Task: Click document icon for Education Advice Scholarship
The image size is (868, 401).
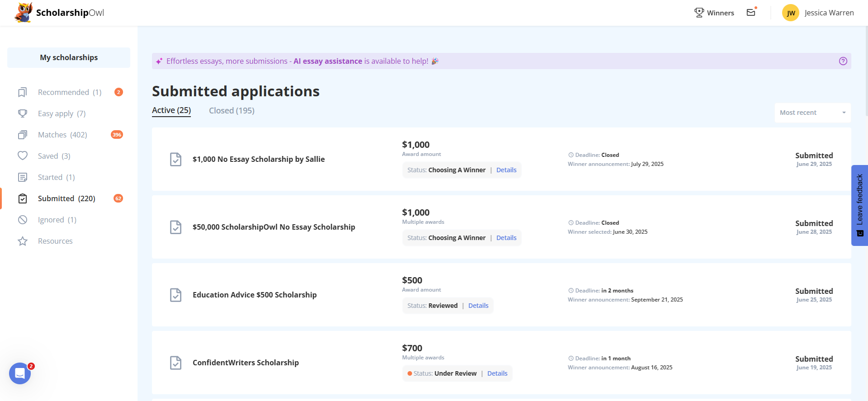Action: [175, 295]
